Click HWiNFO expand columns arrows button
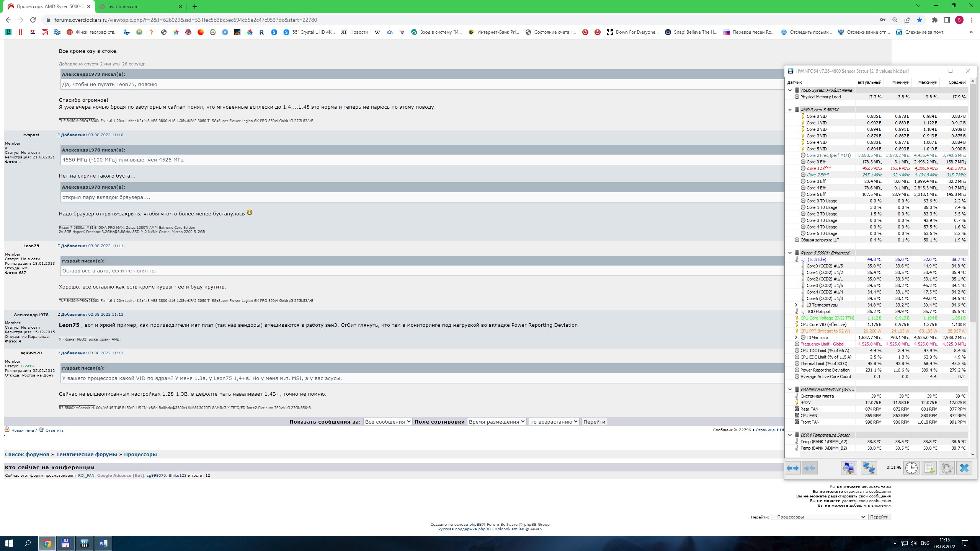 [x=793, y=468]
